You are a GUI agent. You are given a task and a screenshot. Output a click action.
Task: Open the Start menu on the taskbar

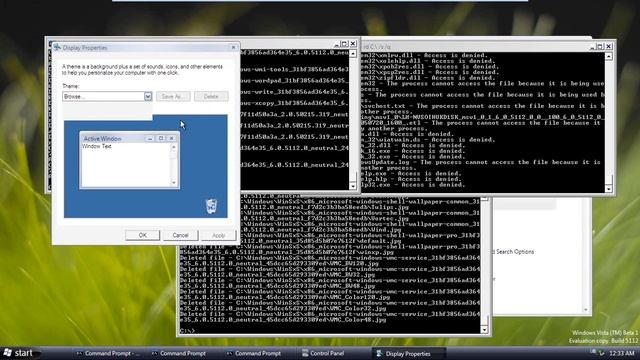[20, 353]
